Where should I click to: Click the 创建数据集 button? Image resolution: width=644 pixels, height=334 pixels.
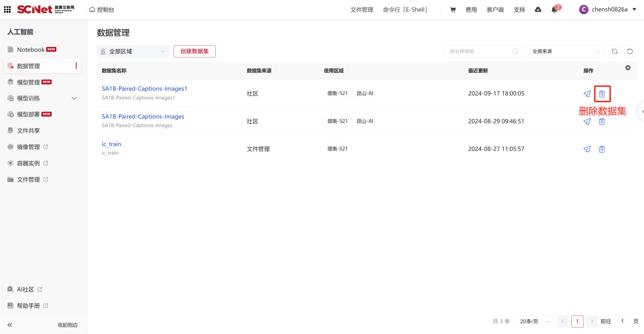coord(194,52)
